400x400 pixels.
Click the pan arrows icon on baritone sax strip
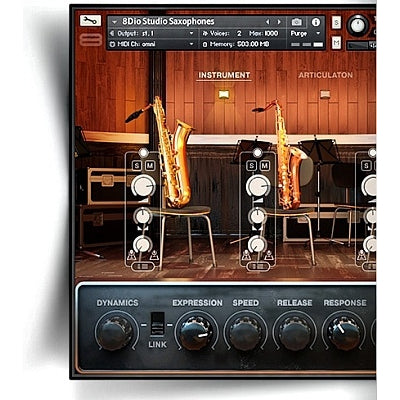[x=143, y=228]
